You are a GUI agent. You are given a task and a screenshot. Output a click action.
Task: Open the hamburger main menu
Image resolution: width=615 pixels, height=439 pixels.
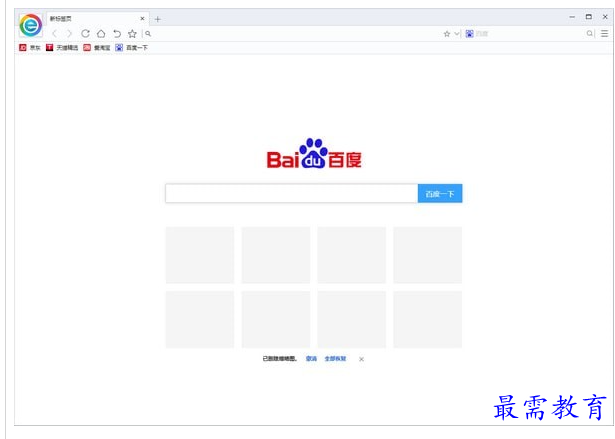coord(604,34)
